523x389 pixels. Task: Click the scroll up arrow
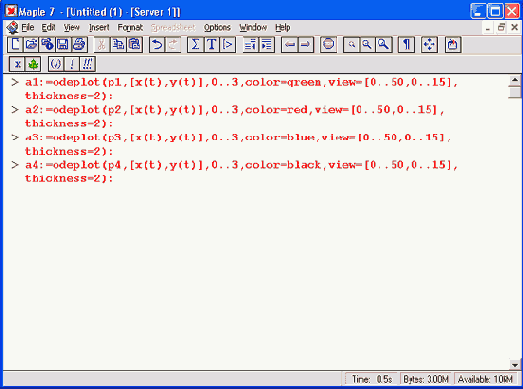point(515,80)
